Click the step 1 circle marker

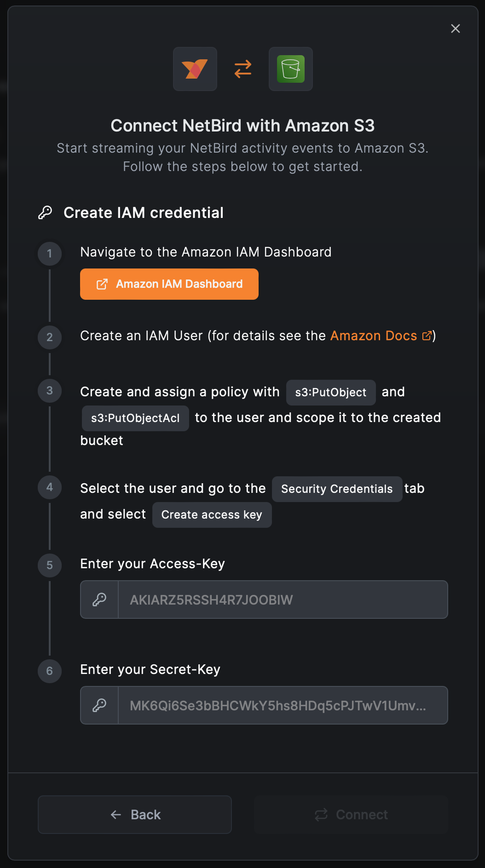click(x=49, y=253)
